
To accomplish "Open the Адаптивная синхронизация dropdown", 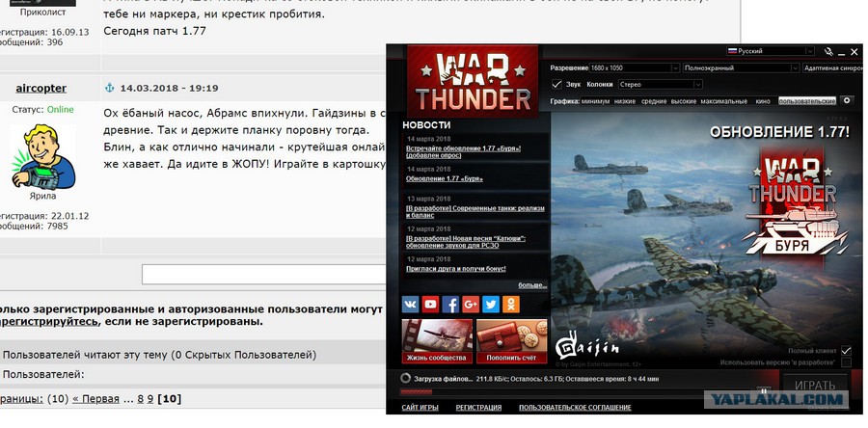I will point(832,68).
